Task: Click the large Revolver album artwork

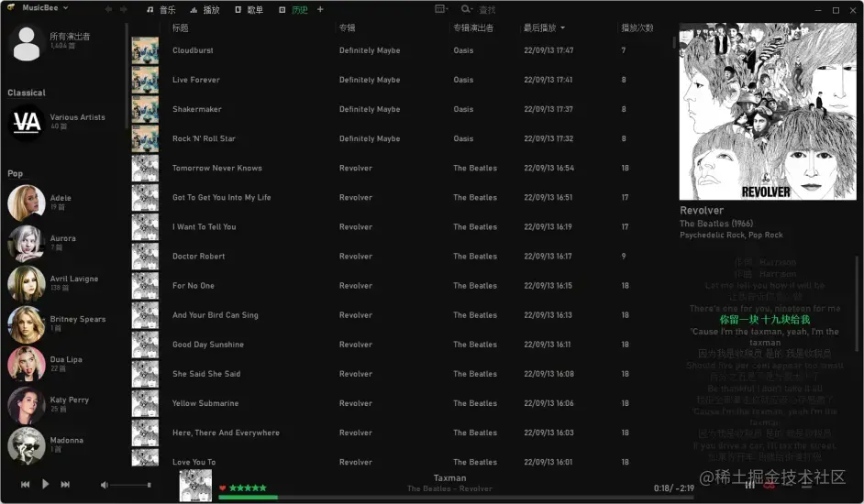Action: coord(768,111)
